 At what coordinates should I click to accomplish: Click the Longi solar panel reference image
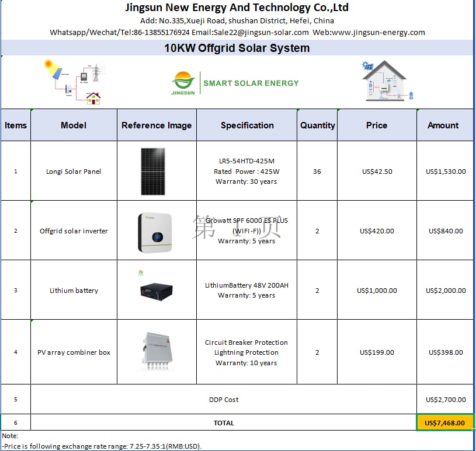pyautogui.click(x=153, y=172)
